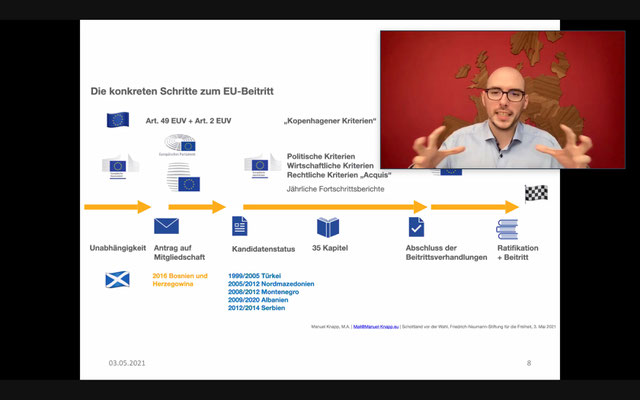Click 'Politische Kriterien' text
This screenshot has height=400, width=640.
321,156
